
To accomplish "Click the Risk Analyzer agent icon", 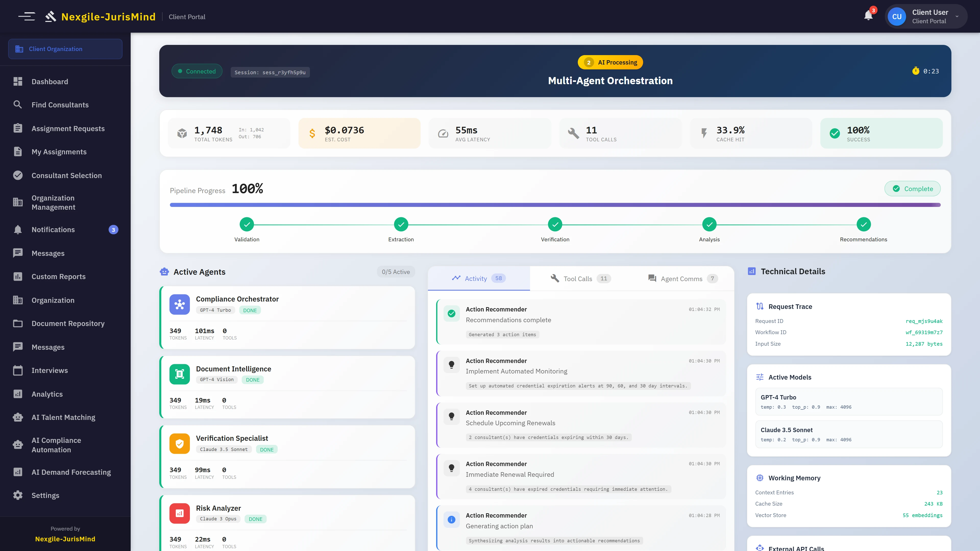I will click(179, 513).
